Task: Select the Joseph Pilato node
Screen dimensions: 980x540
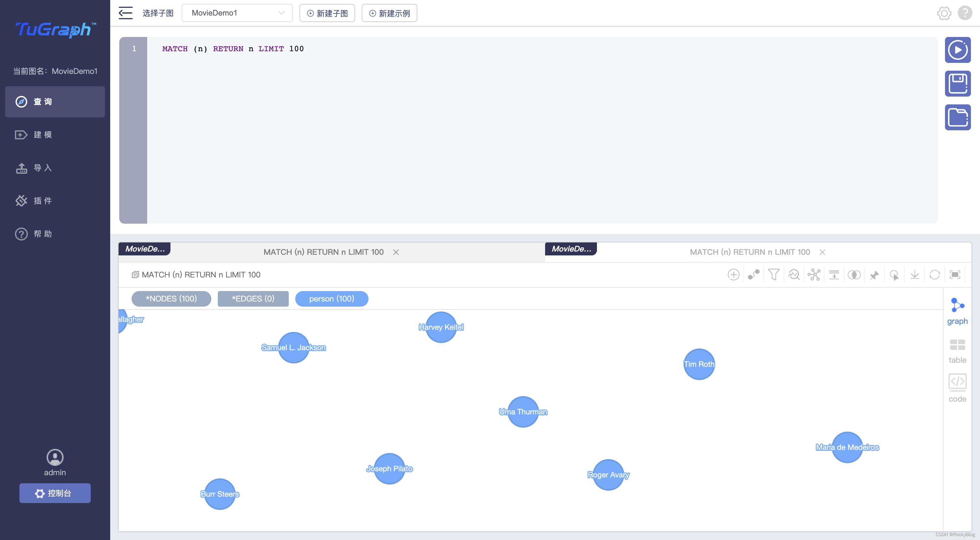Action: tap(389, 468)
